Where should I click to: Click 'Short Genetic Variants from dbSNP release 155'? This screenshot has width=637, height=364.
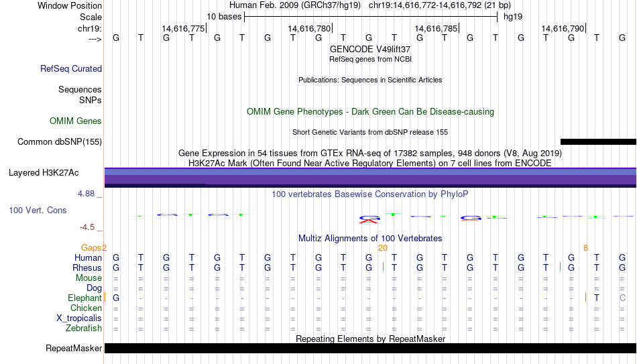(x=370, y=133)
